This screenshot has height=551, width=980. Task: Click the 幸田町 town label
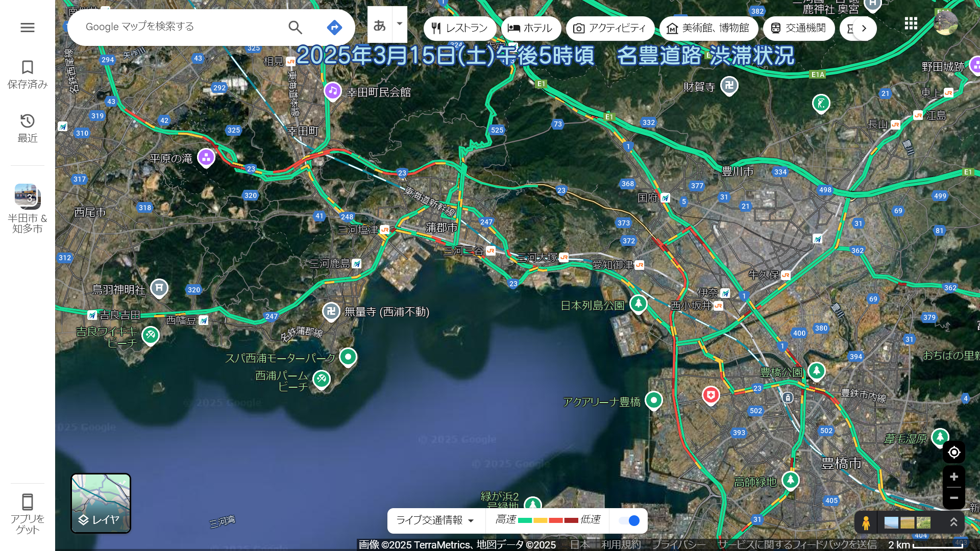(x=303, y=131)
